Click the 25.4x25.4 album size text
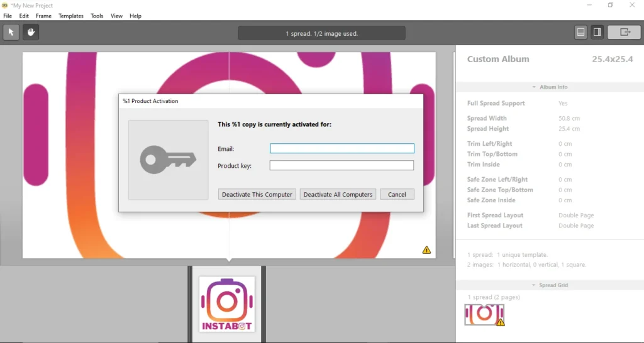 click(613, 59)
